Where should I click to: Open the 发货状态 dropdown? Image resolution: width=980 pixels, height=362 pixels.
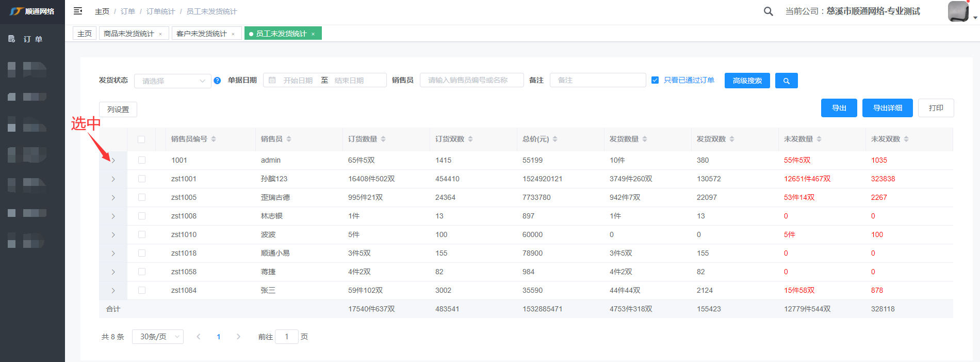tap(172, 81)
